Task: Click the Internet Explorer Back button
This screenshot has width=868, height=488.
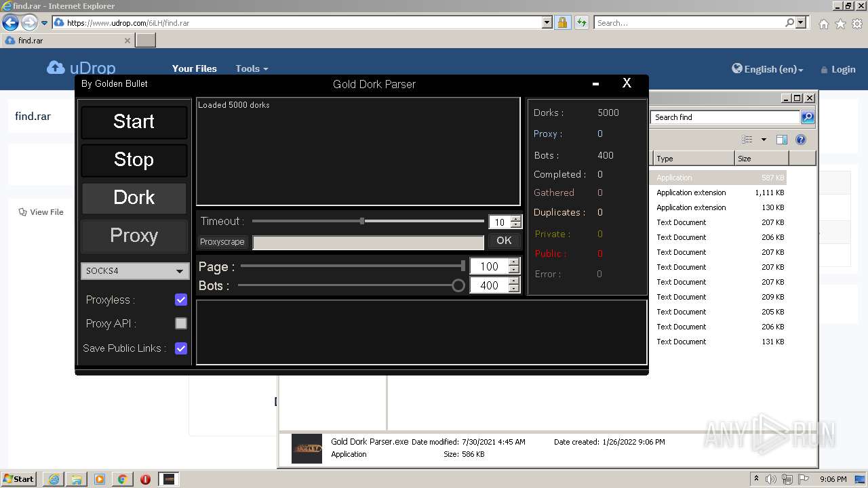Action: tap(10, 23)
